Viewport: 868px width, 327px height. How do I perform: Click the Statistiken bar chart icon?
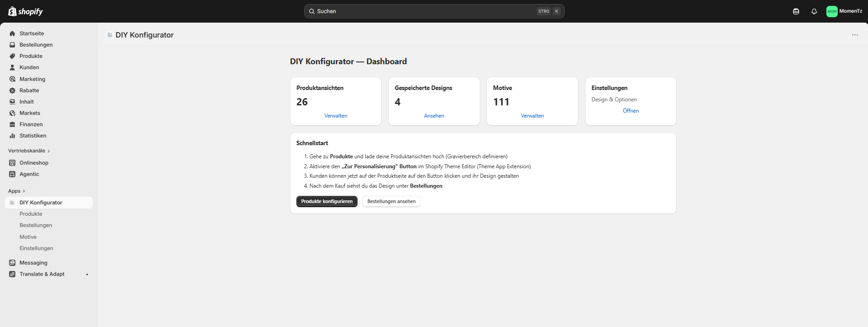click(x=12, y=136)
